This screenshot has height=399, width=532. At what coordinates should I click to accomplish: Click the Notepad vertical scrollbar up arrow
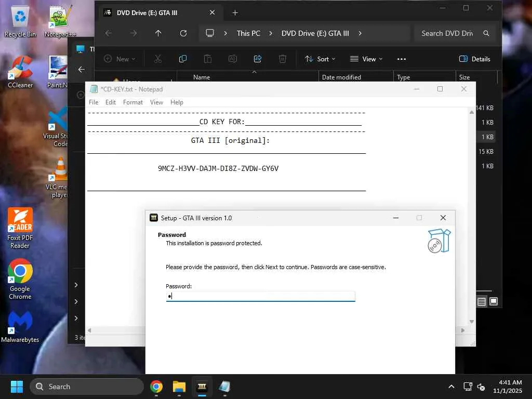pyautogui.click(x=472, y=112)
